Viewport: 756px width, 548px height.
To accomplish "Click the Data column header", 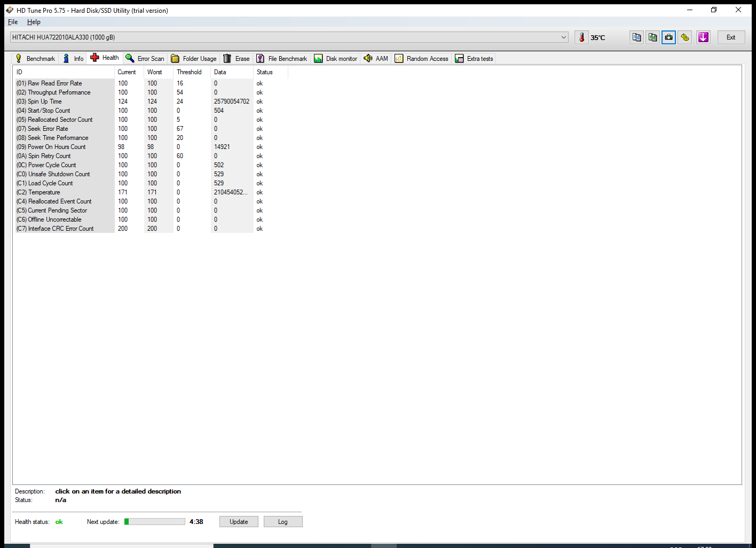I will pyautogui.click(x=232, y=72).
